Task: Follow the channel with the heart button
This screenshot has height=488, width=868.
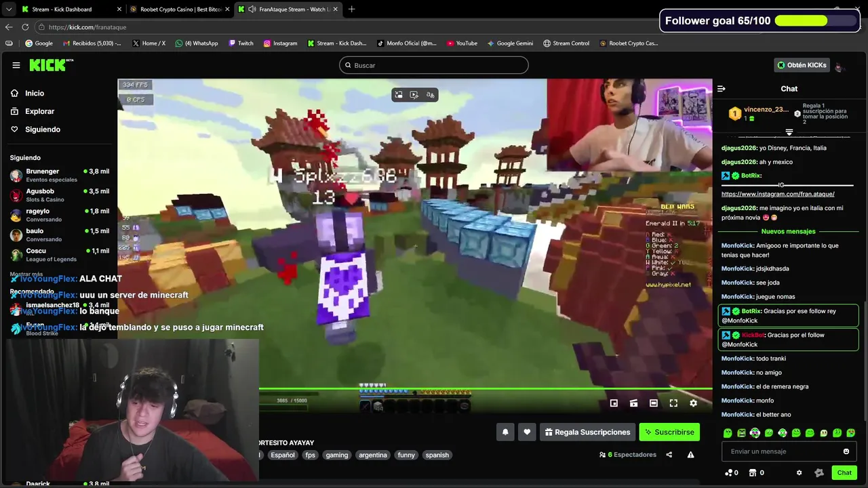Action: 527,432
